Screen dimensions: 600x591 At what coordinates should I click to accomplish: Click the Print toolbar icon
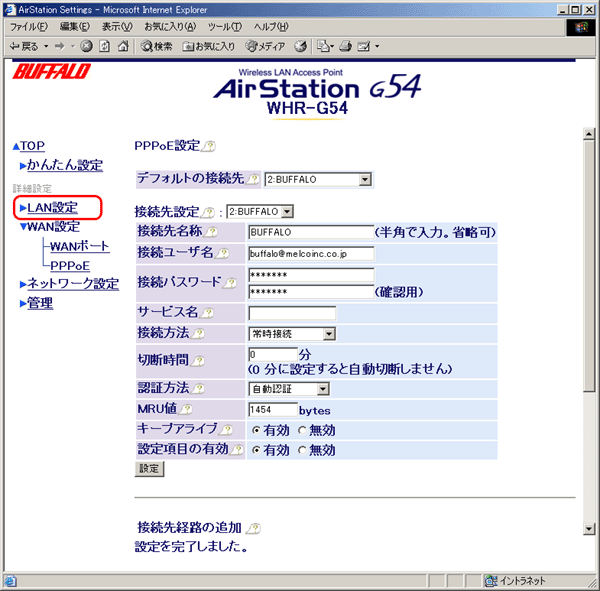pyautogui.click(x=345, y=46)
